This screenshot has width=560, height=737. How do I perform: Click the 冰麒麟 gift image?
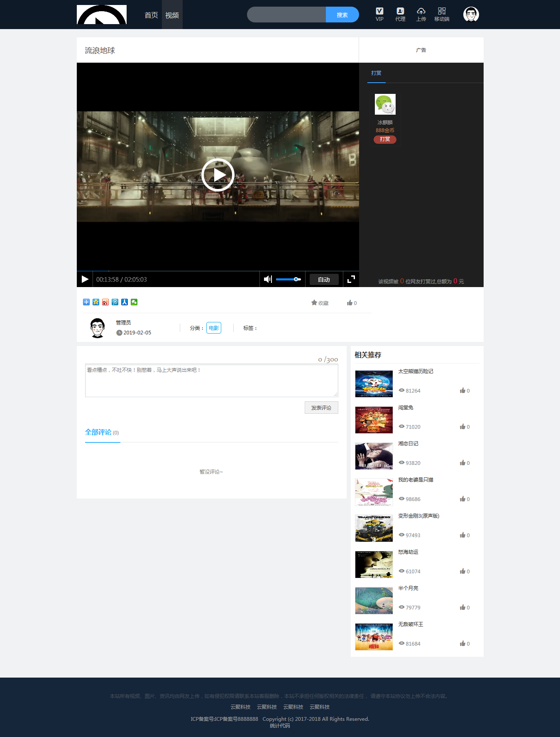click(x=385, y=104)
